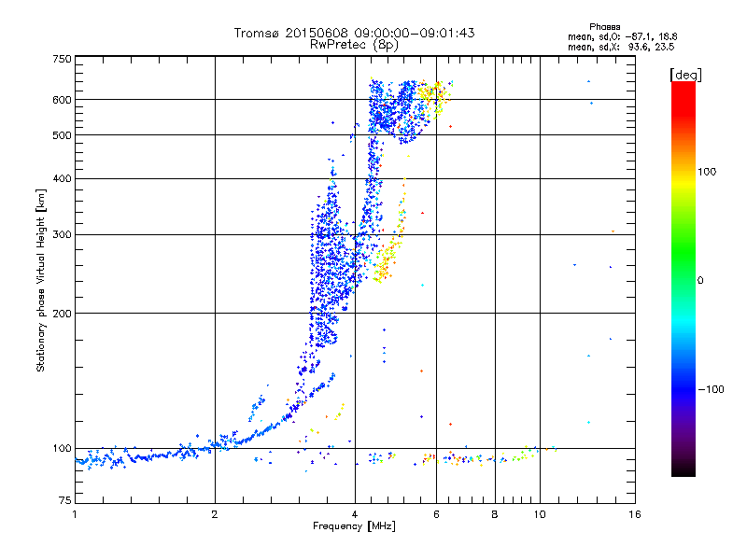This screenshot has height=560, width=747.
Task: Click the 'mean, sd,X: 93.6, 23.5' text
Action: coord(621,47)
